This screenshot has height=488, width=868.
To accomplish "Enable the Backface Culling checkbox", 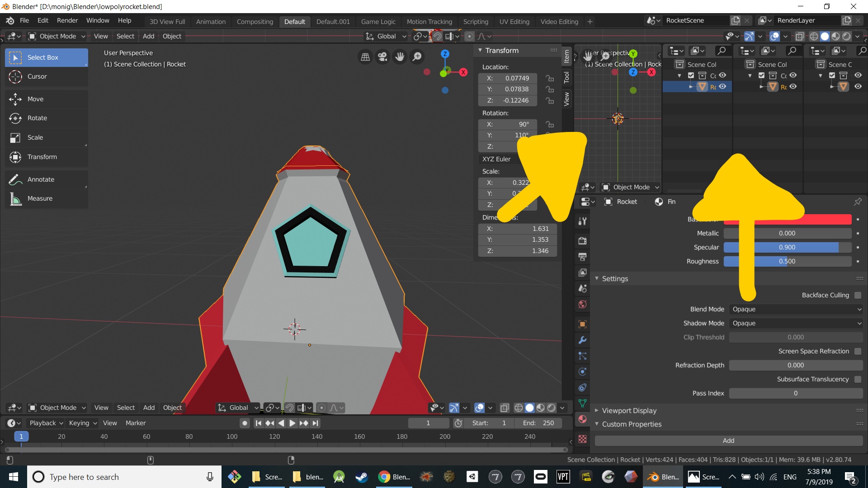I will [858, 295].
